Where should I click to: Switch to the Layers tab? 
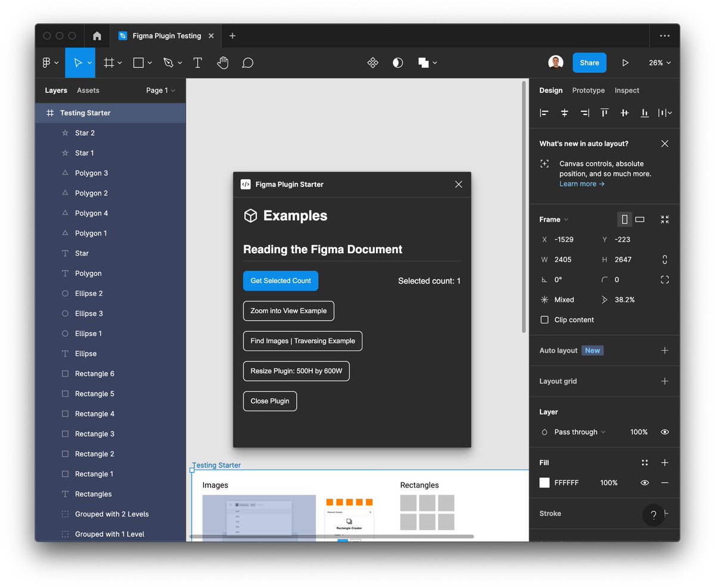coord(56,91)
